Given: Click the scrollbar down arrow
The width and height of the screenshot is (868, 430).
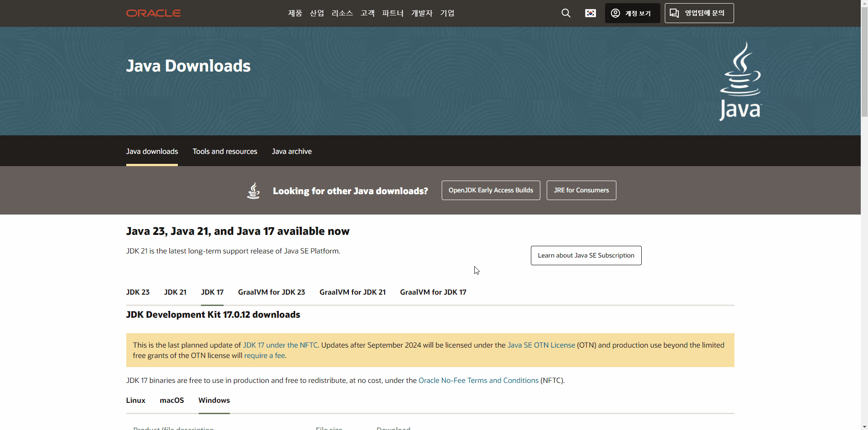Looking at the screenshot, I should [x=864, y=426].
